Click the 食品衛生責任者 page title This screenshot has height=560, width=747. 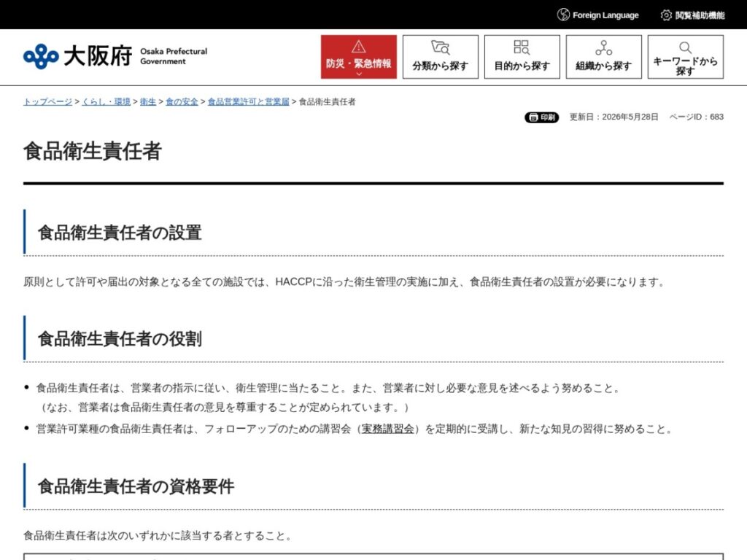(93, 151)
